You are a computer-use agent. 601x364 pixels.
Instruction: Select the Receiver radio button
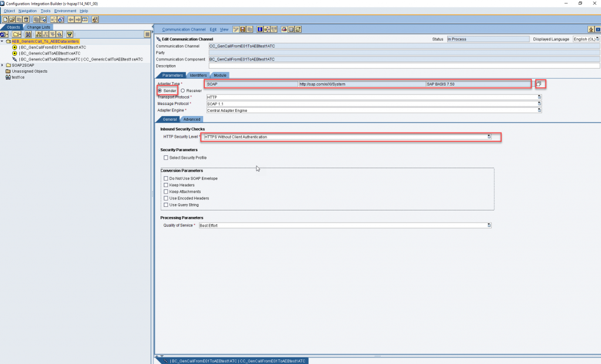(183, 91)
